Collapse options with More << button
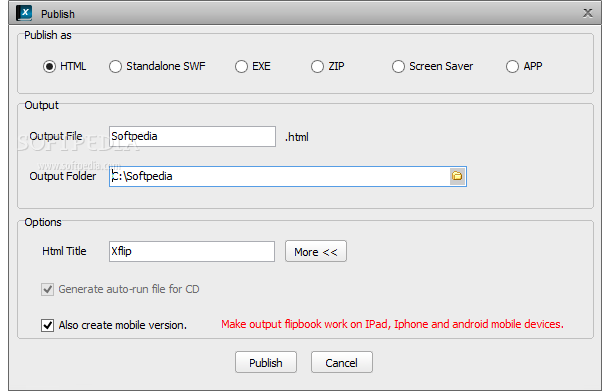602x391 pixels. pos(316,252)
